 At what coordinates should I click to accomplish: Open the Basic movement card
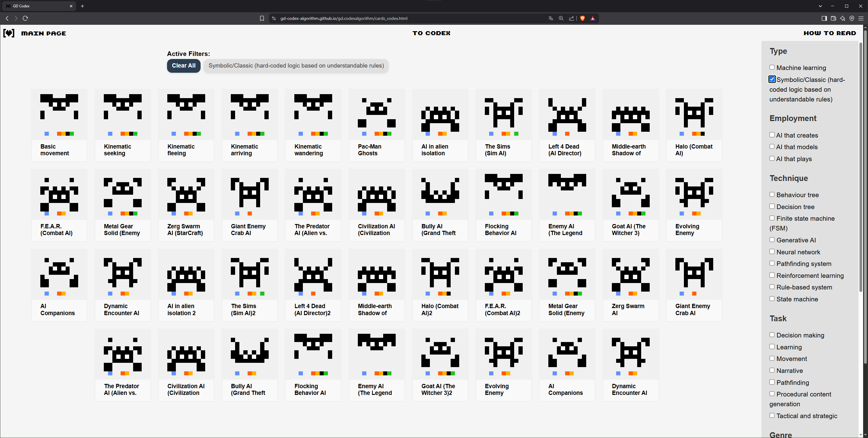click(59, 125)
